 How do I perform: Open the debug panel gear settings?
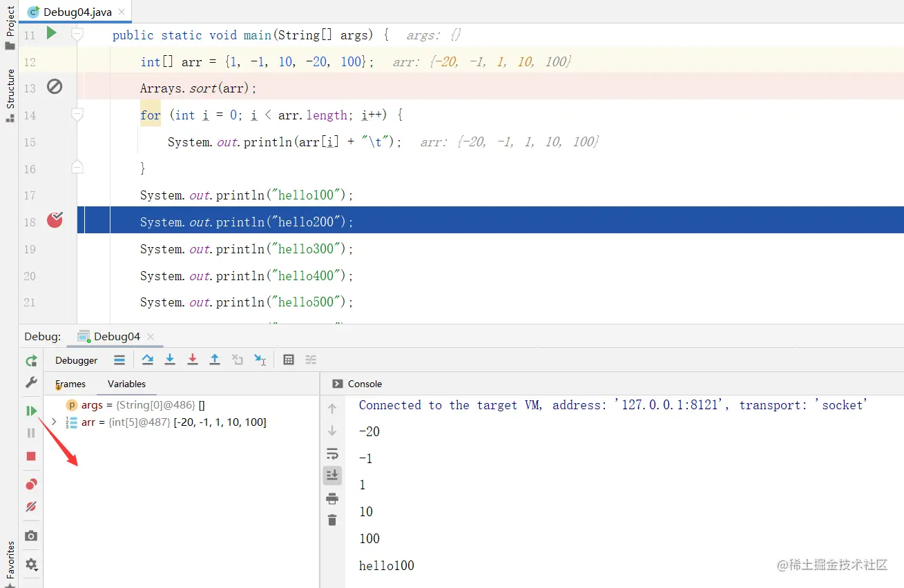(31, 564)
